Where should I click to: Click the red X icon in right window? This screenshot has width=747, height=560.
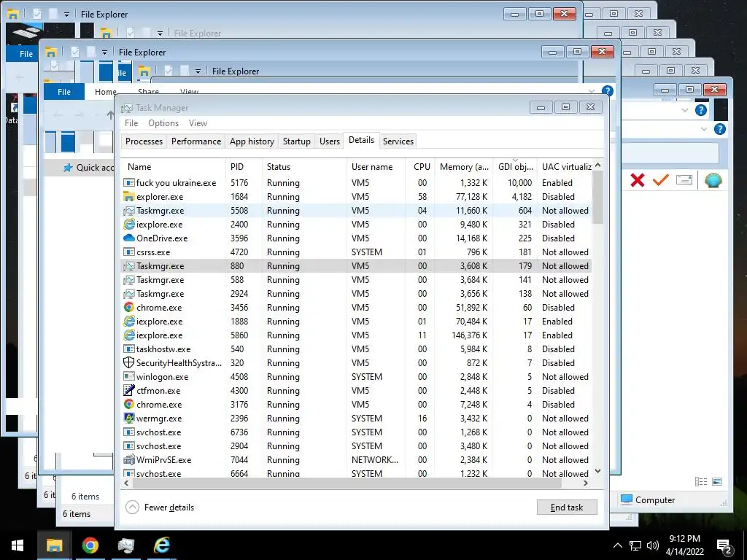(638, 180)
